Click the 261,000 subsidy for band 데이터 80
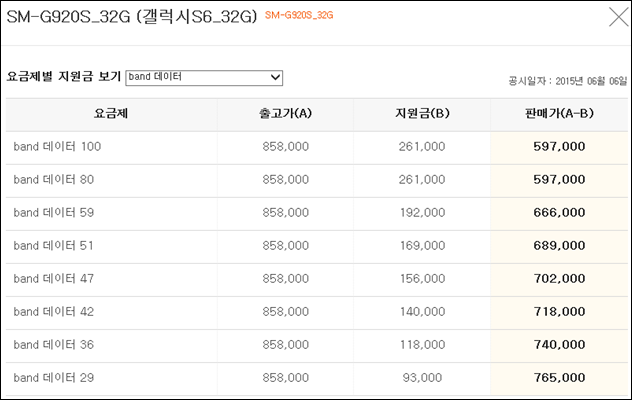The image size is (632, 400). click(x=422, y=179)
